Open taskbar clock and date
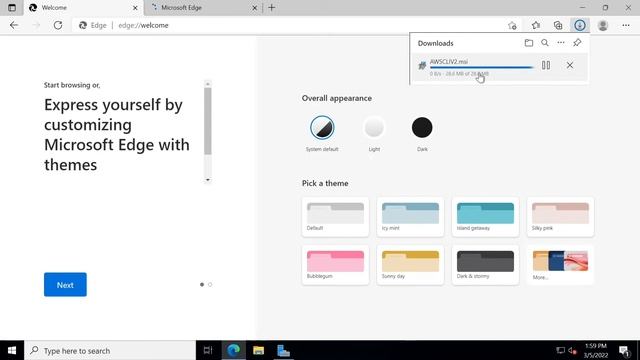640x360 pixels. (596, 350)
